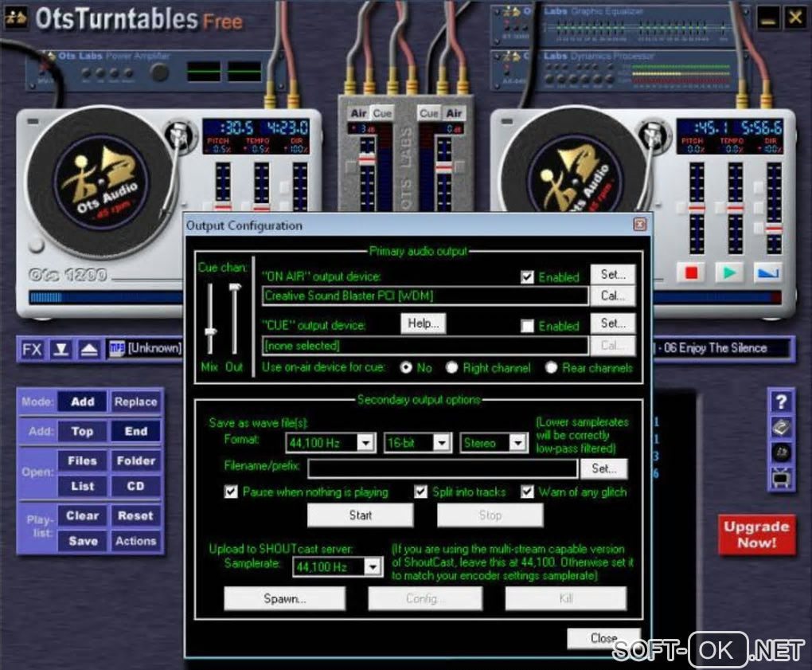Select right mixer Air tab

(454, 113)
